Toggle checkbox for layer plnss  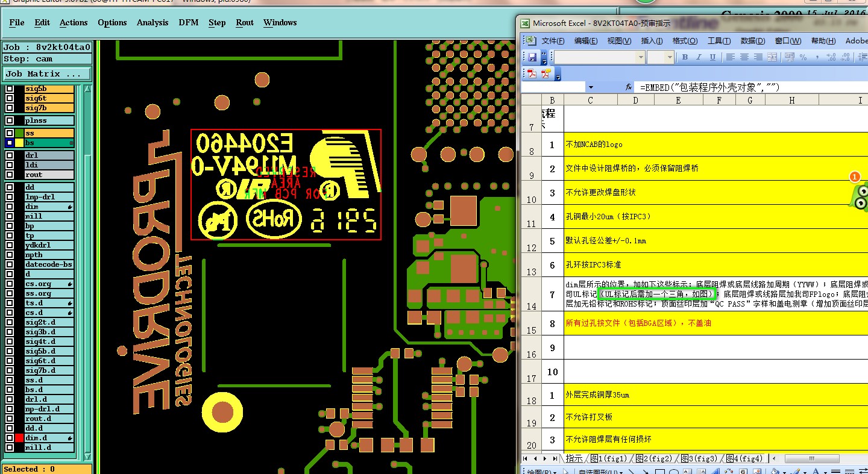[x=10, y=120]
